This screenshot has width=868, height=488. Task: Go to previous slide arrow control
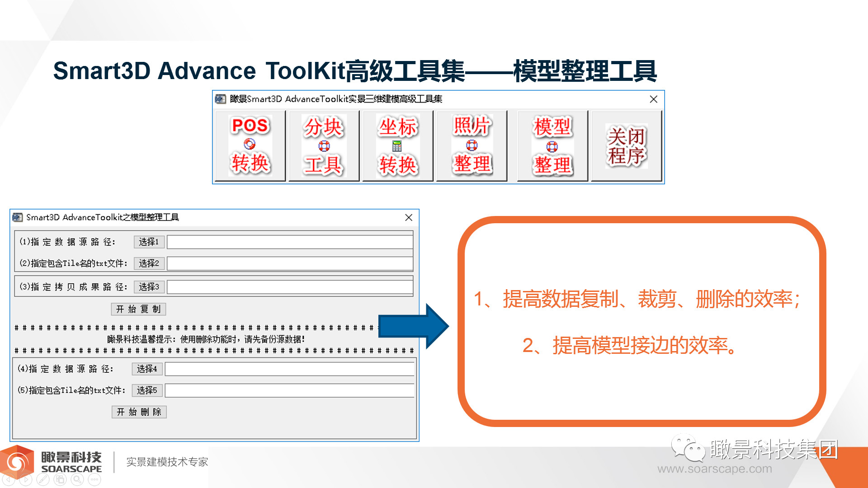click(8, 479)
